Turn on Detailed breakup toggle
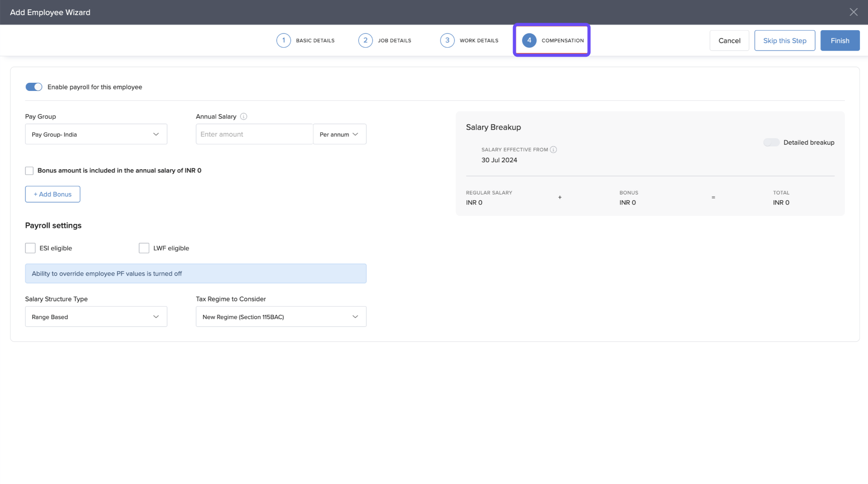The image size is (868, 484). point(771,142)
